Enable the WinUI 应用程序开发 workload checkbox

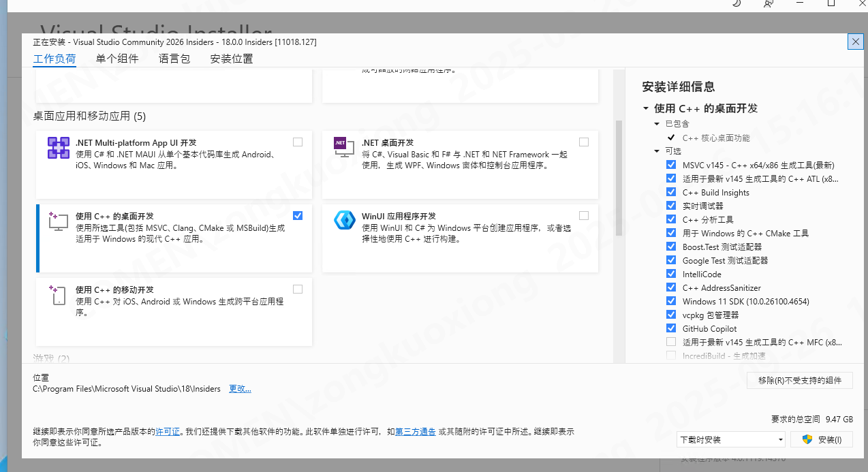click(584, 215)
